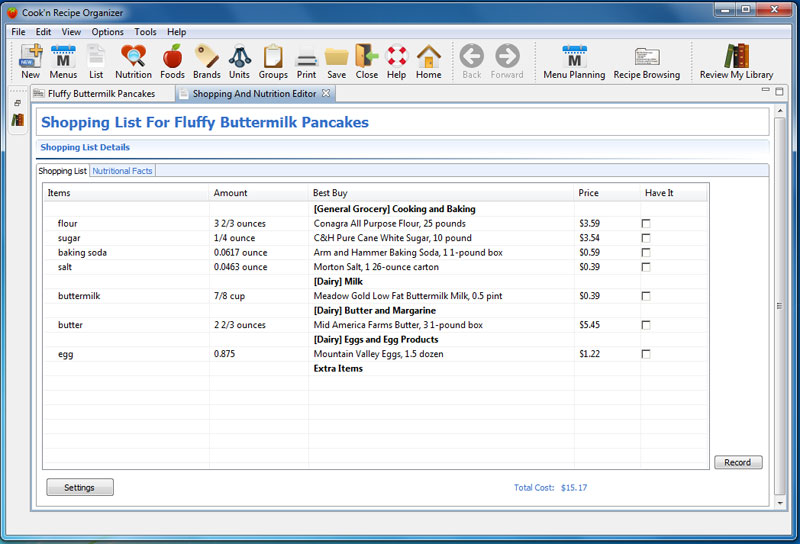
Task: Open the Groups clipboard icon
Action: (x=273, y=61)
